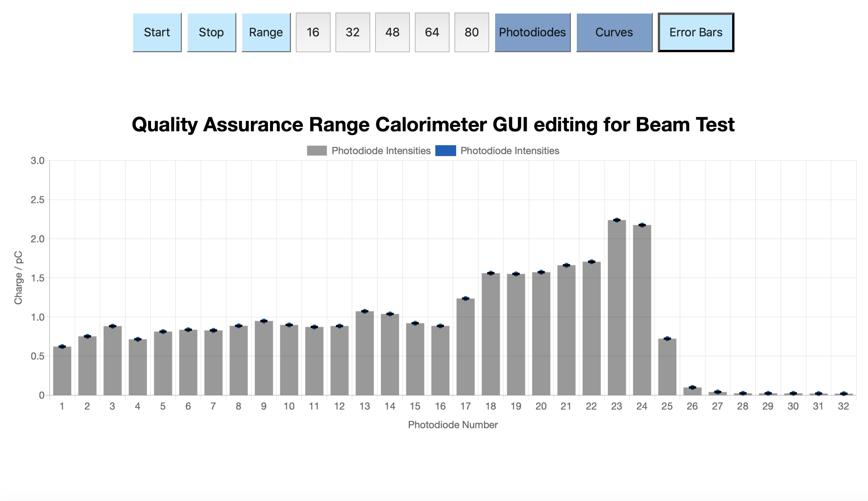Select the 16 photodiode count button
This screenshot has height=501, width=868.
313,32
